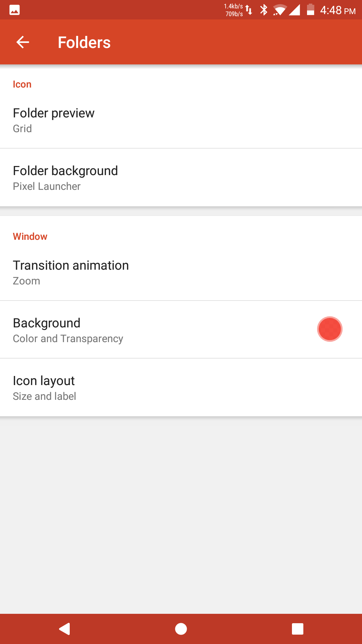Tap the Bluetooth icon in status bar

pos(264,10)
